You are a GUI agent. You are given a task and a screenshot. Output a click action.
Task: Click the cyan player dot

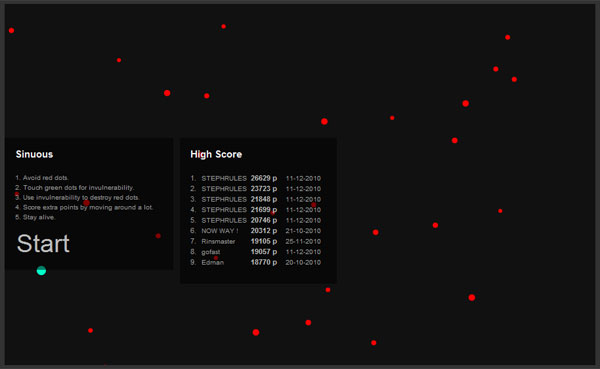click(x=41, y=271)
